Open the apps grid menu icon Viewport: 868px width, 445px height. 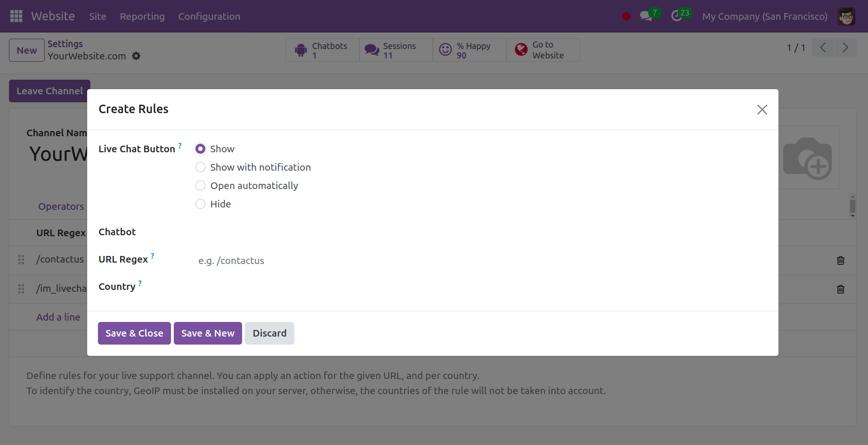point(16,16)
